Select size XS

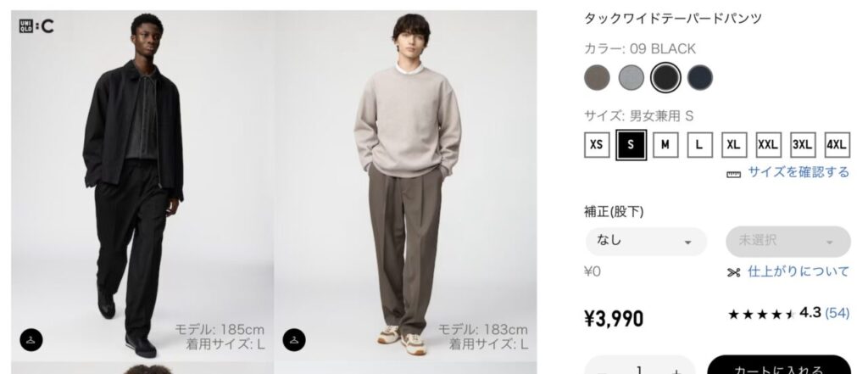(x=596, y=145)
